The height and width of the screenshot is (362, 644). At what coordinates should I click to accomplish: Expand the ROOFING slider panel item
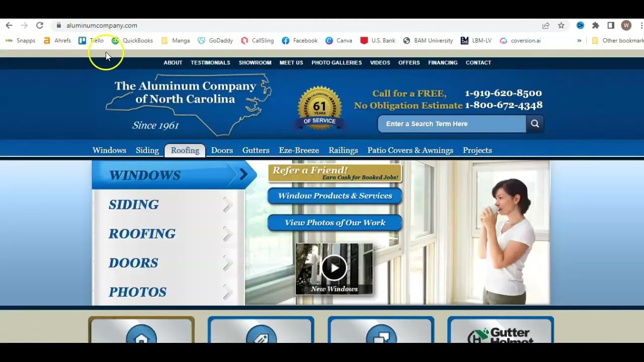tap(169, 234)
